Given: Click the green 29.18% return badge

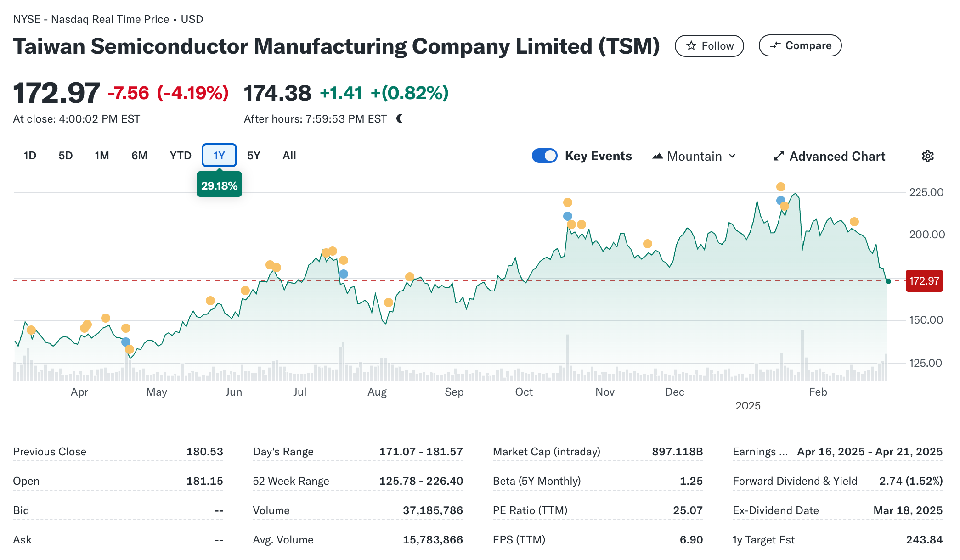Looking at the screenshot, I should point(219,185).
